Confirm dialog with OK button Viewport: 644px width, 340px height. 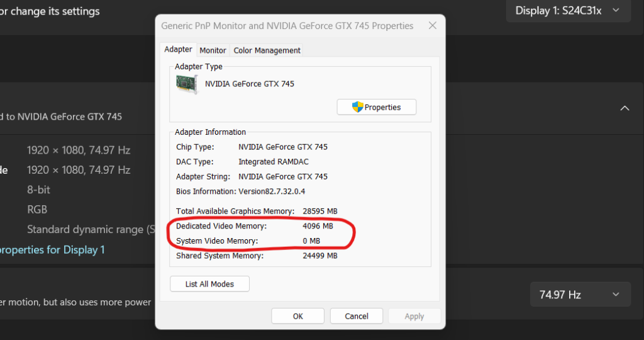click(x=297, y=316)
